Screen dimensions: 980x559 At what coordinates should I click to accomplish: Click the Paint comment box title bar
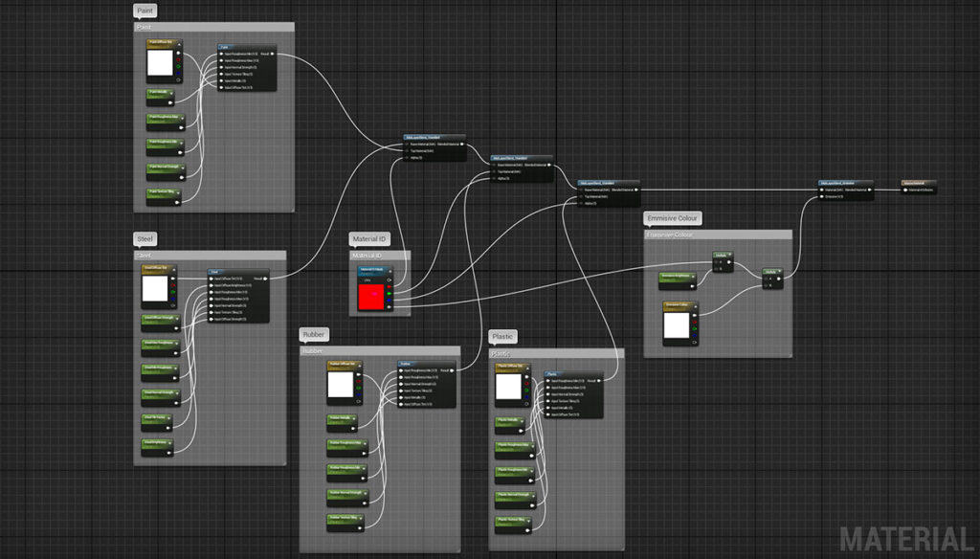[214, 27]
